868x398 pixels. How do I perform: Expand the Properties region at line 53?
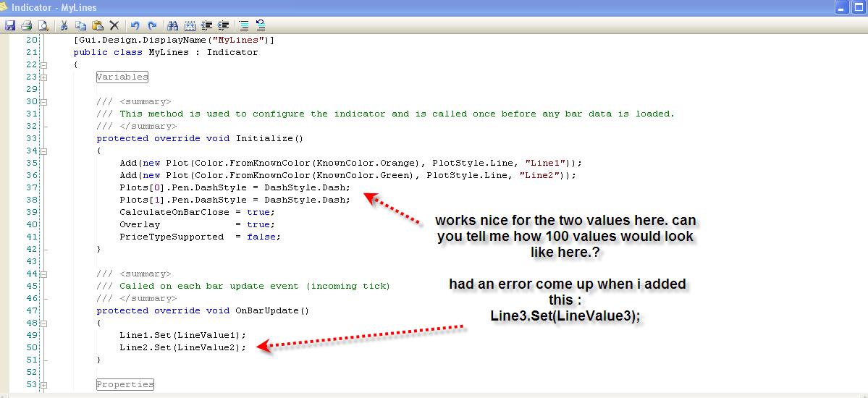pyautogui.click(x=43, y=385)
